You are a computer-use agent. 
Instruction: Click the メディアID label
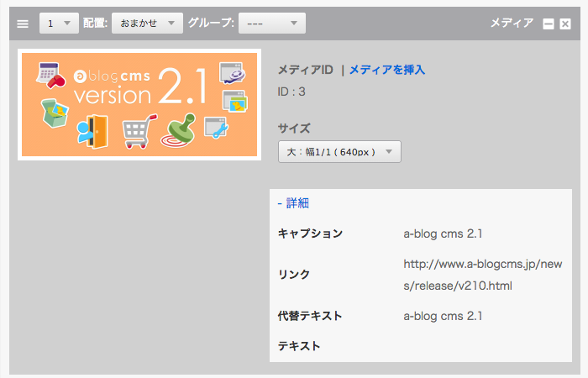coord(305,70)
